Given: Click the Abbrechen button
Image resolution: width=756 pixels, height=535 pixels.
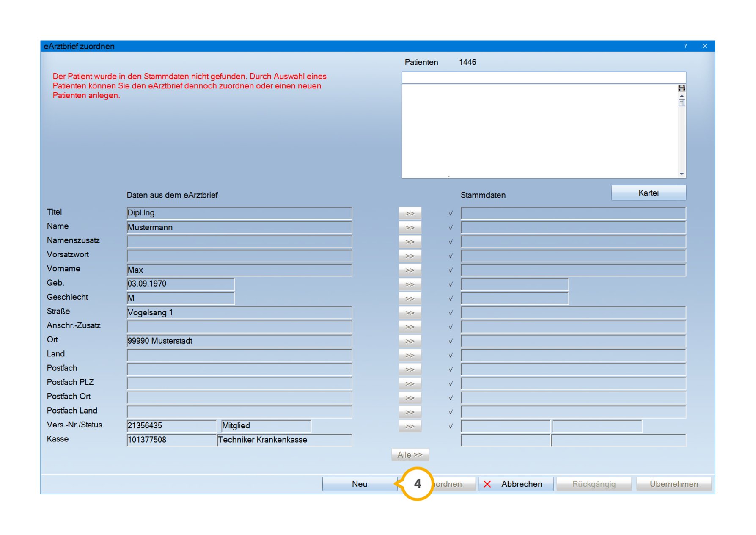Looking at the screenshot, I should pyautogui.click(x=516, y=484).
